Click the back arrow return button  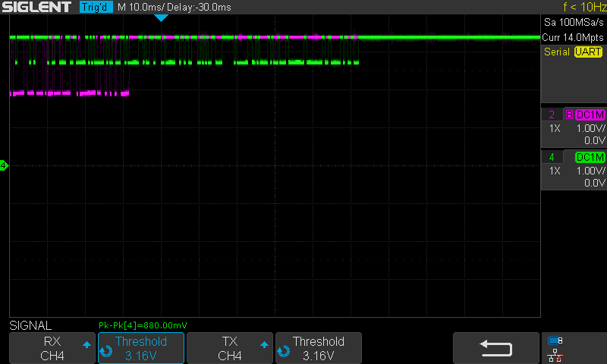tap(496, 347)
